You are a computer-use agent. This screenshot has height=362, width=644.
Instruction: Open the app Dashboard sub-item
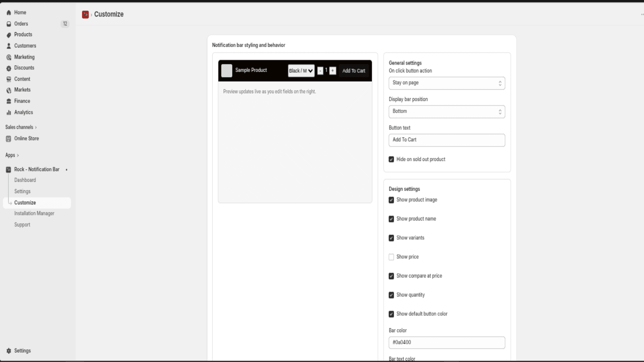[25, 181]
